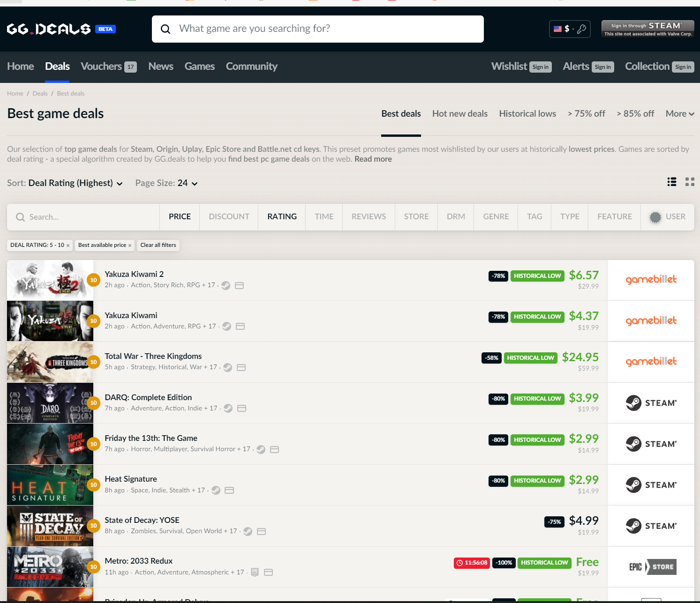Click the main game search input field
This screenshot has width=700, height=603.
click(318, 29)
